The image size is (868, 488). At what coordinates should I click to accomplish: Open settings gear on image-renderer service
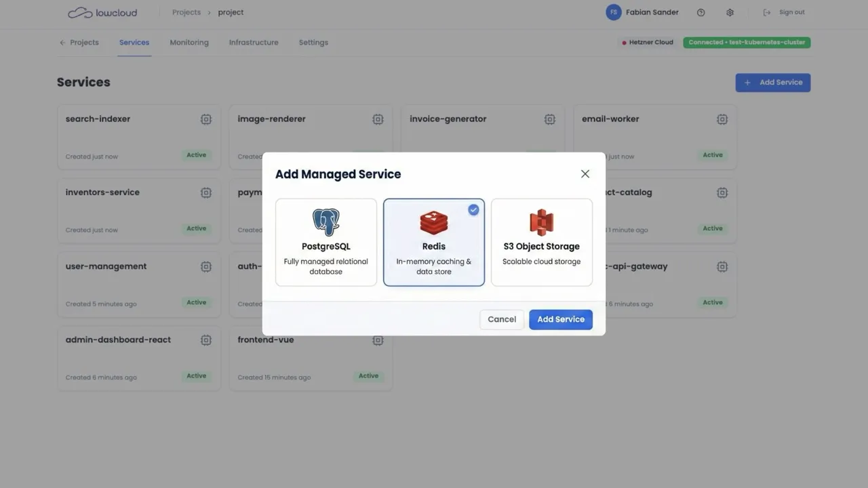(378, 119)
